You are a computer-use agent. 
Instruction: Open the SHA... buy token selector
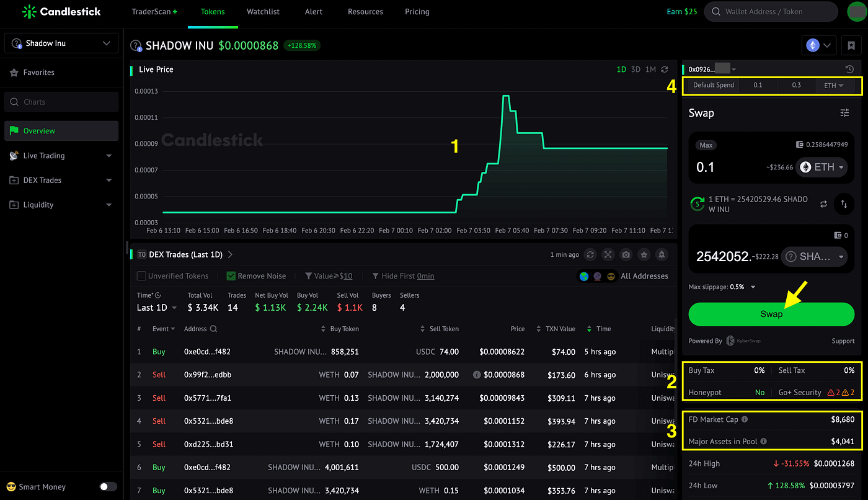point(814,256)
